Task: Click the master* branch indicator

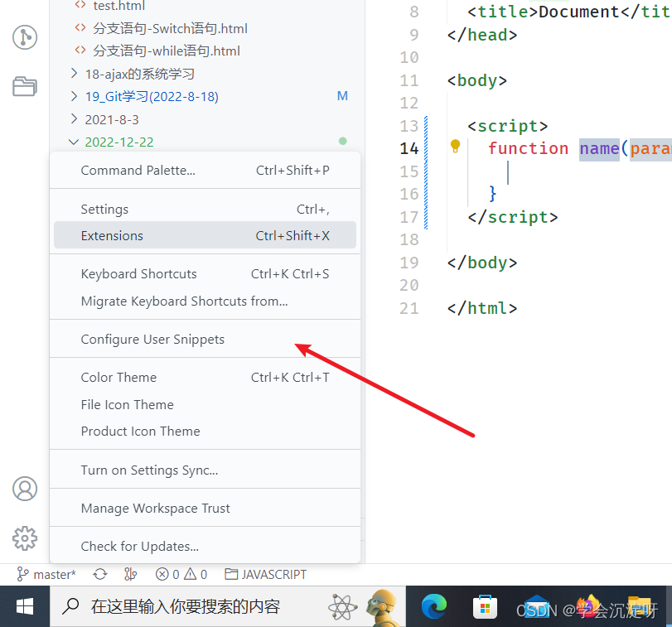Action: pos(46,574)
